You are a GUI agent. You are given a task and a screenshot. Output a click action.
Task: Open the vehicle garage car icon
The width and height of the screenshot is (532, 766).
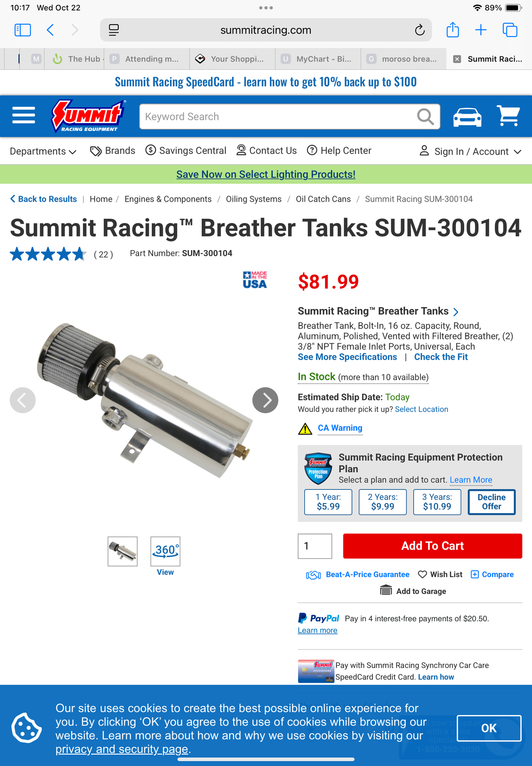467,116
